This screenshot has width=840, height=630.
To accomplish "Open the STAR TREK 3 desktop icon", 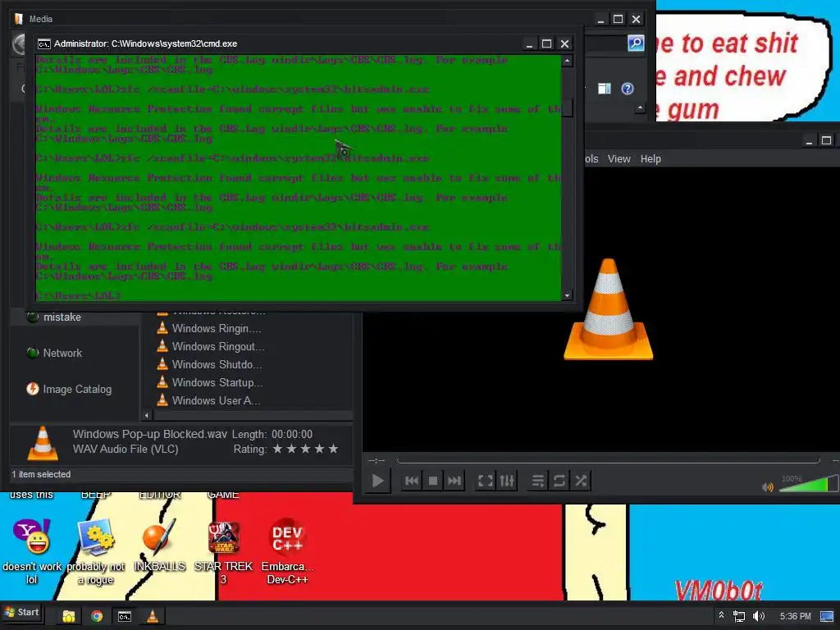I will point(223,552).
